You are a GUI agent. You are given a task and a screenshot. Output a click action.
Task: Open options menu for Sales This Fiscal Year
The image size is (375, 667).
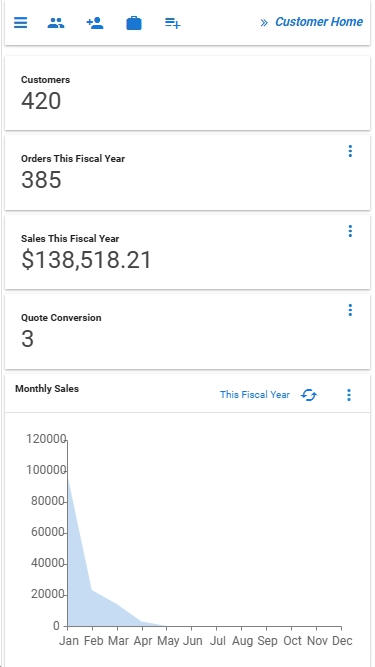pyautogui.click(x=350, y=231)
